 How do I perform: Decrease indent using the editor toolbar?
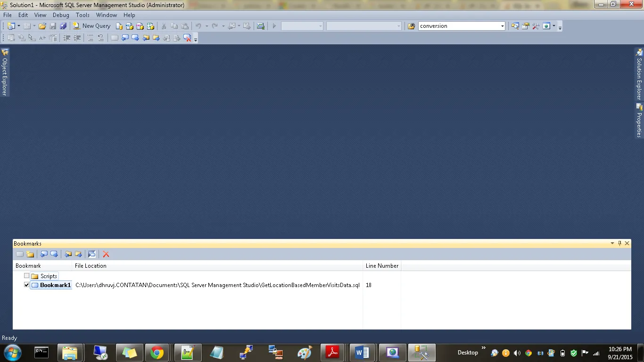tap(66, 38)
